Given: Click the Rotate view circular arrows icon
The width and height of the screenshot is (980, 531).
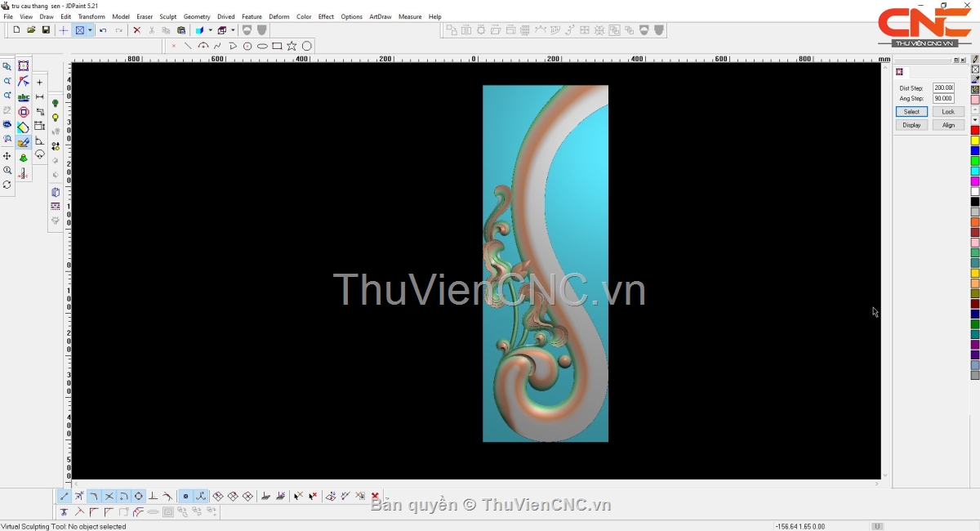Looking at the screenshot, I should click(x=7, y=185).
